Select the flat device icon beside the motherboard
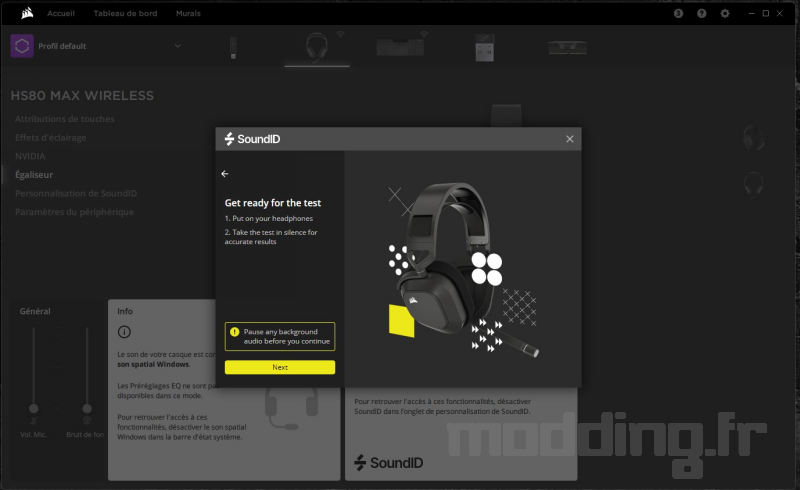Viewport: 800px width, 490px height. pos(567,48)
